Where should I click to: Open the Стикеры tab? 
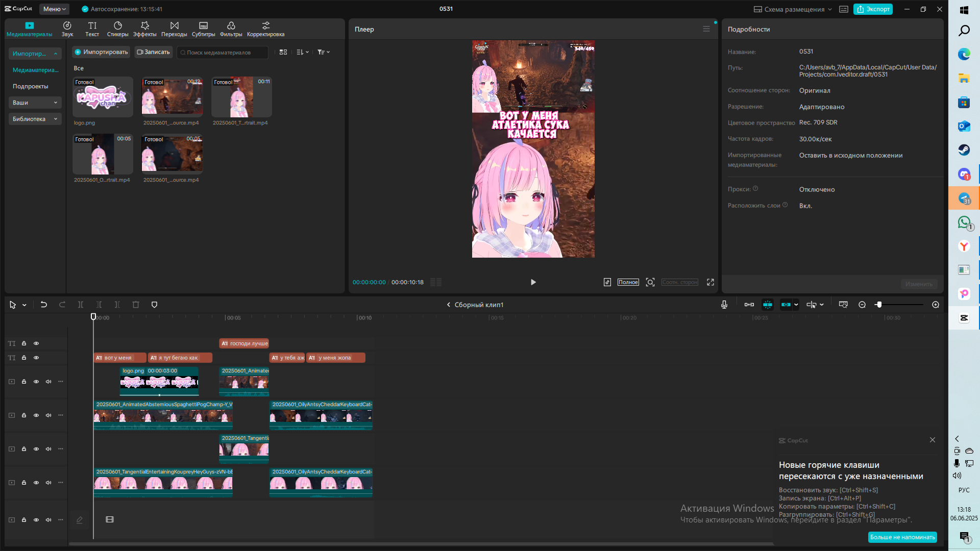click(117, 29)
